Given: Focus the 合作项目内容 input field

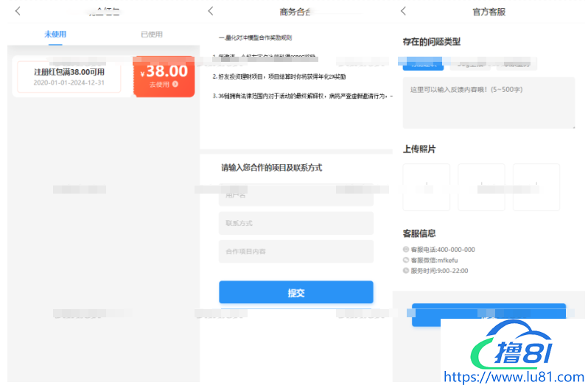Looking at the screenshot, I should [x=295, y=251].
